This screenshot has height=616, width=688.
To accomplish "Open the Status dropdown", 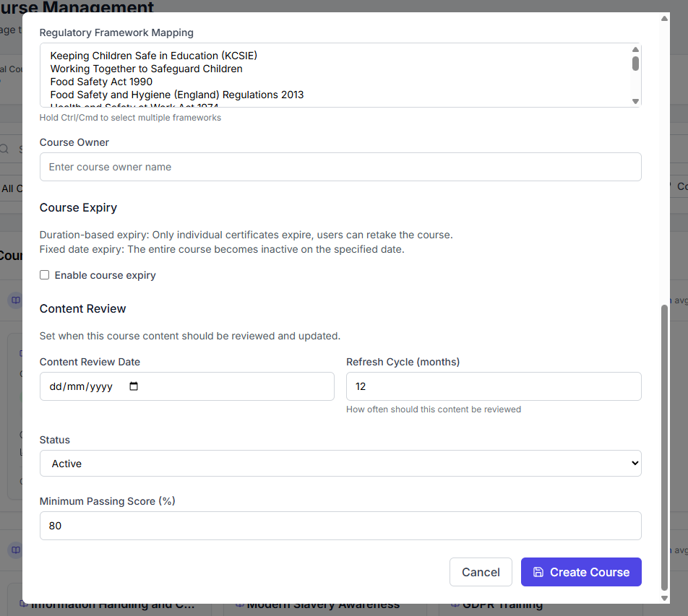I will click(340, 463).
